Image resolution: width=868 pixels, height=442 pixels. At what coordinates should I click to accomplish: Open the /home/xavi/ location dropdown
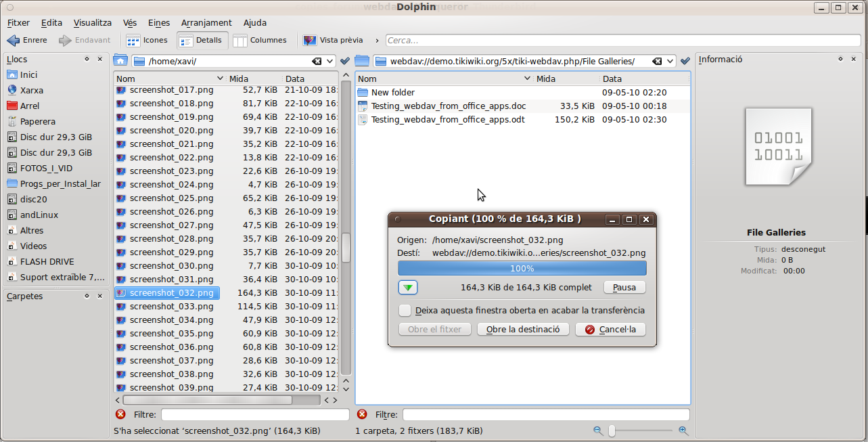pos(330,62)
